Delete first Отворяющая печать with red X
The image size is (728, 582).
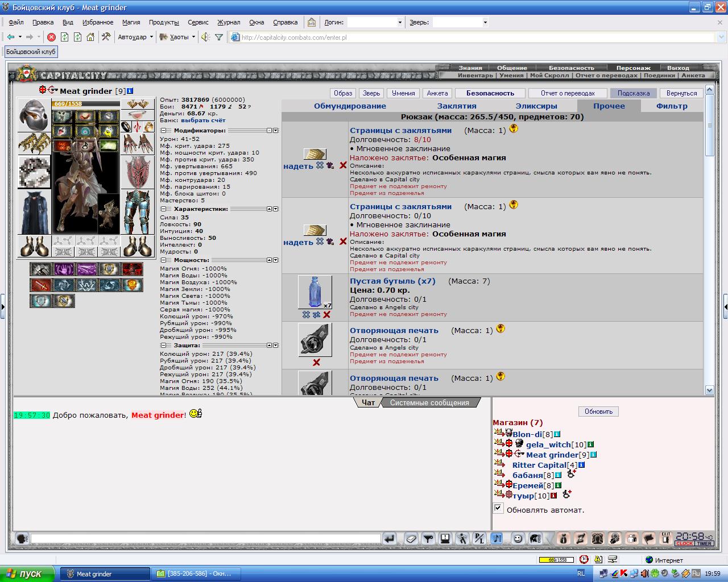(x=316, y=362)
